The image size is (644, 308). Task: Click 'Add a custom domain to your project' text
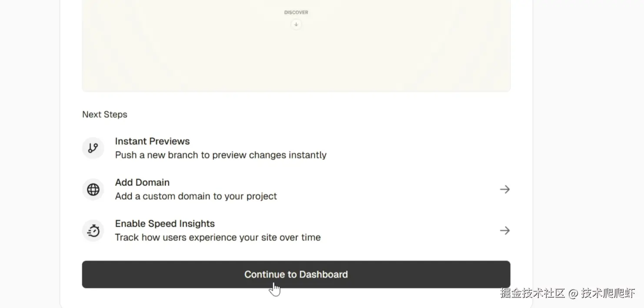(x=196, y=196)
